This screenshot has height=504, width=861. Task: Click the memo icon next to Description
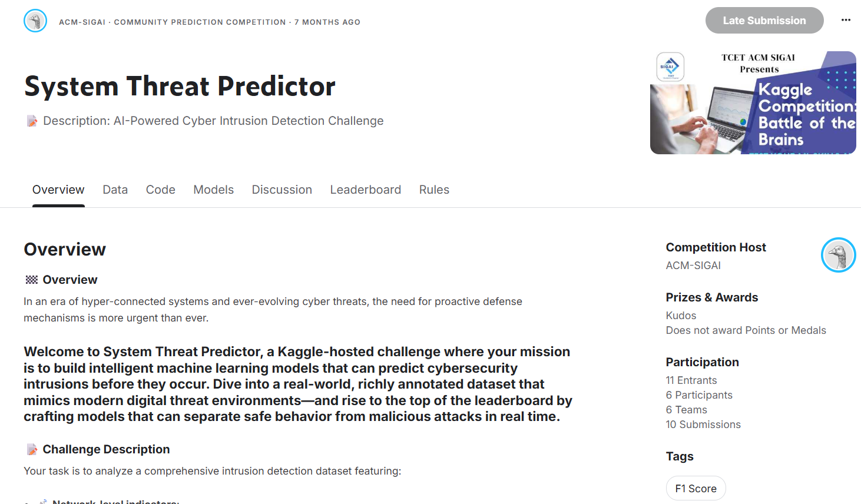32,120
